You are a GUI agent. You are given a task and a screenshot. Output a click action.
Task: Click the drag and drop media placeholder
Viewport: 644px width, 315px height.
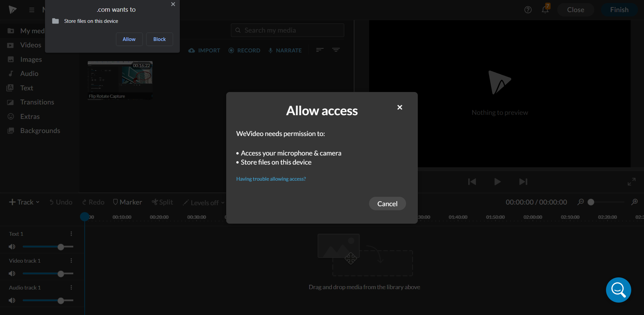[365, 255]
